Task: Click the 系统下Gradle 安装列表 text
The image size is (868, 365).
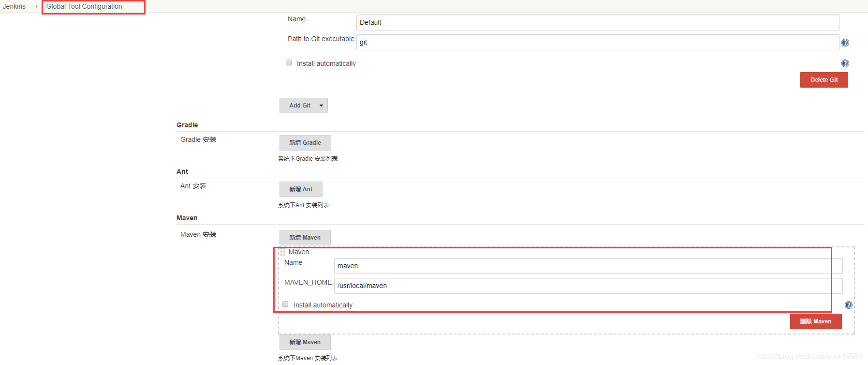Action: point(308,159)
